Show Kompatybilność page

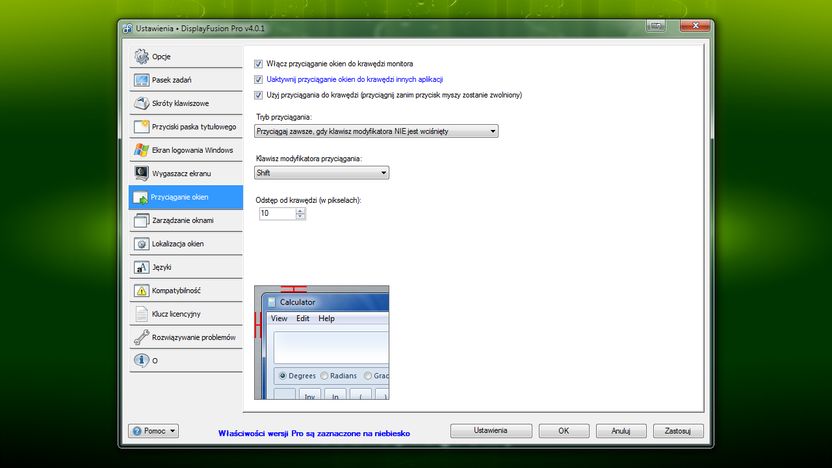pyautogui.click(x=186, y=290)
